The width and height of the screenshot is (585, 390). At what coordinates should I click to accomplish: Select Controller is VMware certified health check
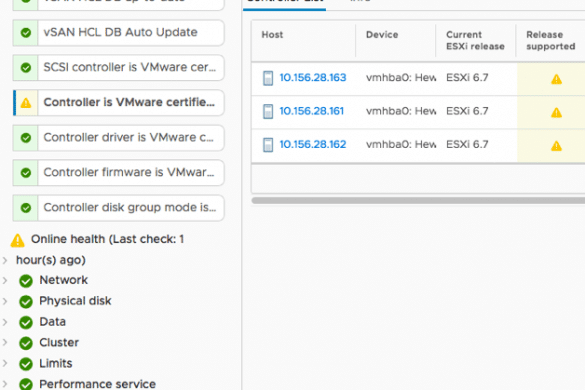click(119, 103)
